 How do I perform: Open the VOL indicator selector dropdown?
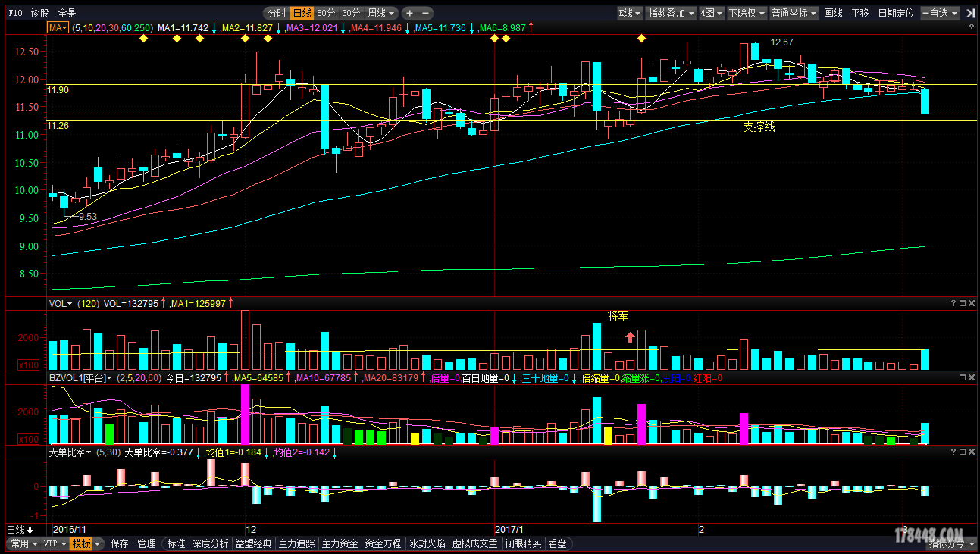tap(61, 303)
